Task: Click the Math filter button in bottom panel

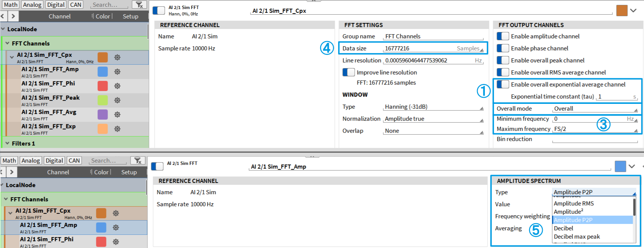Action: click(9, 161)
